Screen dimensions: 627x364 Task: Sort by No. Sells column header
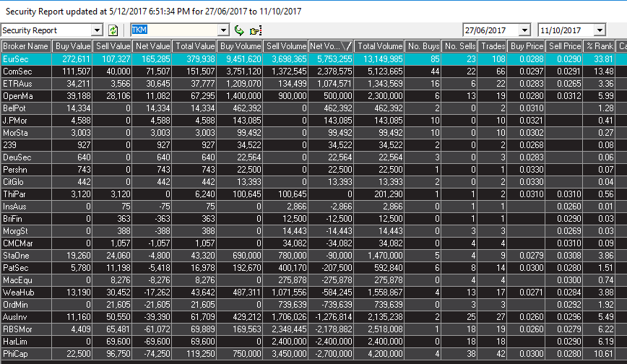(x=459, y=46)
